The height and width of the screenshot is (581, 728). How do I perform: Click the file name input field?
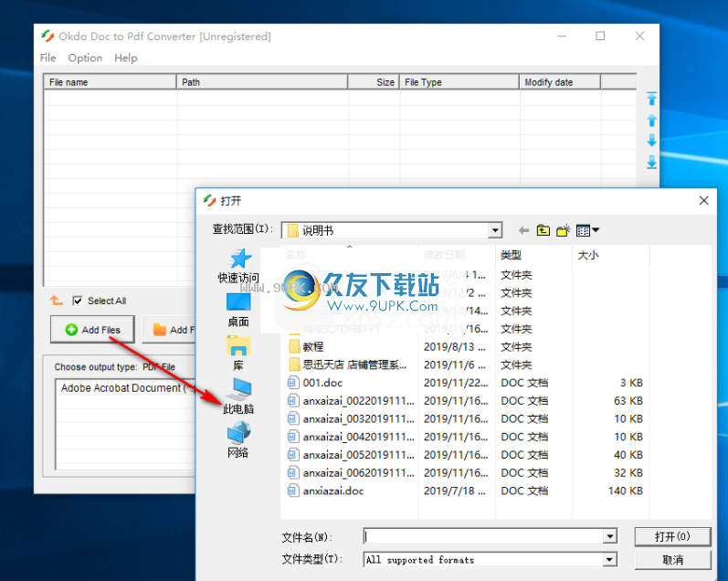(x=483, y=536)
